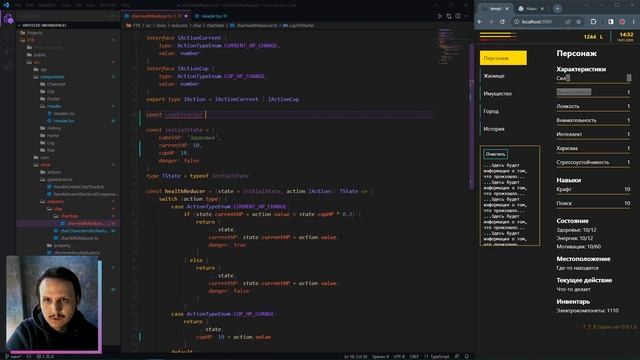Image resolution: width=640 pixels, height=360 pixels.
Task: Expand the Character folder
Action: click(x=56, y=84)
